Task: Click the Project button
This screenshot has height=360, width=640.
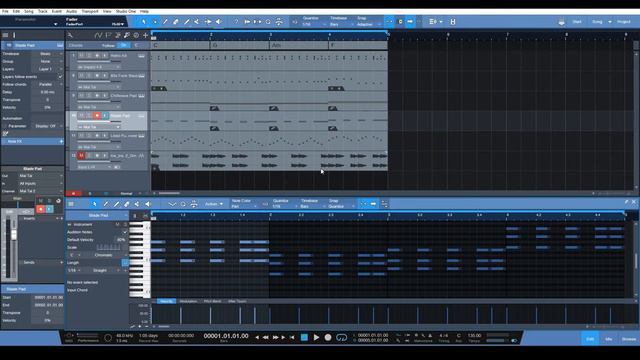Action: click(x=624, y=22)
